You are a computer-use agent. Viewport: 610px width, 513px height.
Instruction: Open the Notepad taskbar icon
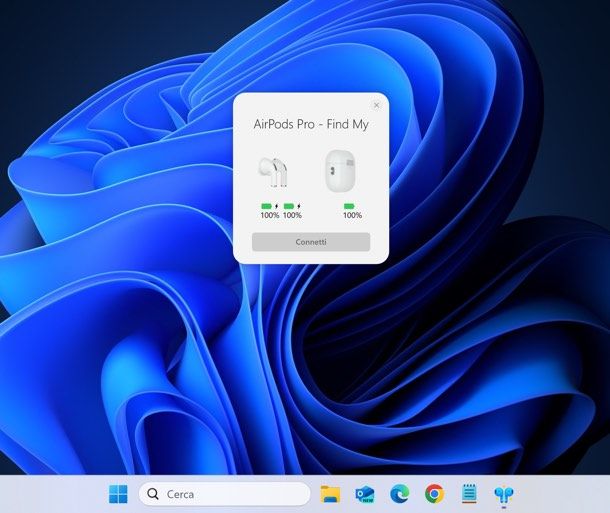tap(469, 494)
